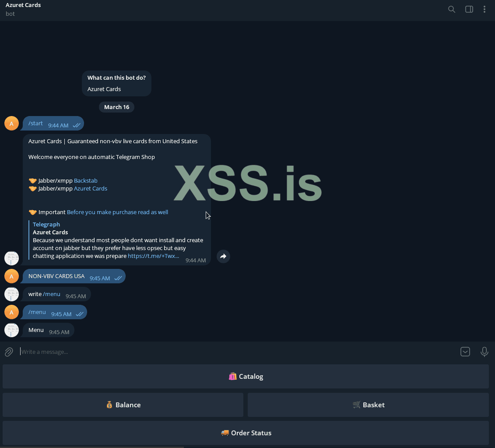Open the three-dot options menu

tap(484, 9)
